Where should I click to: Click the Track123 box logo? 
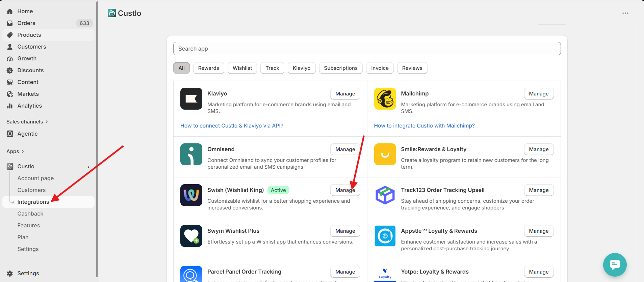point(385,195)
